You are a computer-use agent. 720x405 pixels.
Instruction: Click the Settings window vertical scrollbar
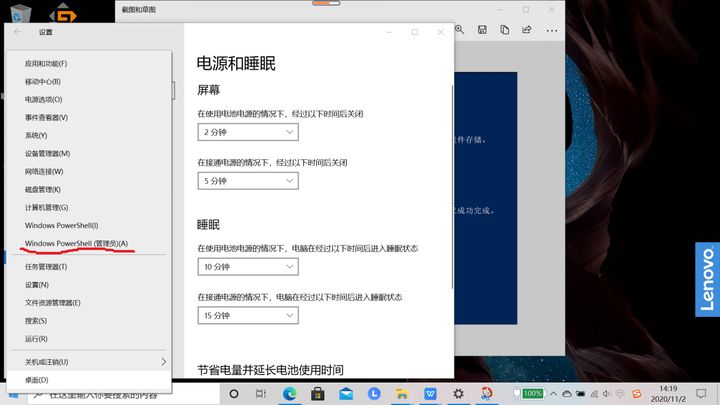tap(452, 187)
